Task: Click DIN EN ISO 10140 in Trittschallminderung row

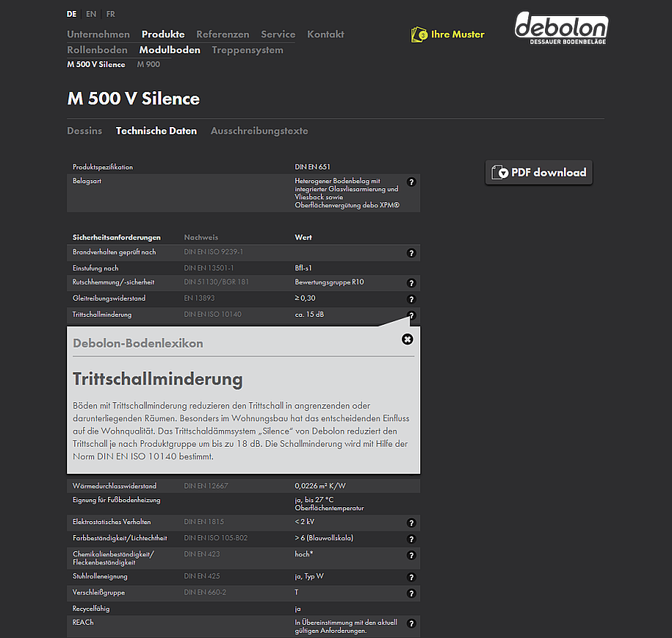Action: [x=212, y=315]
